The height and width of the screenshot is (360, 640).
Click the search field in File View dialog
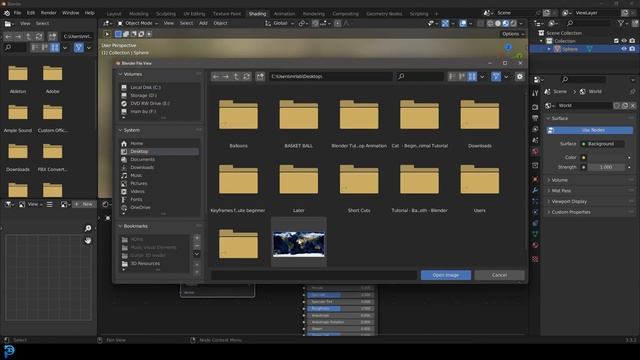420,76
